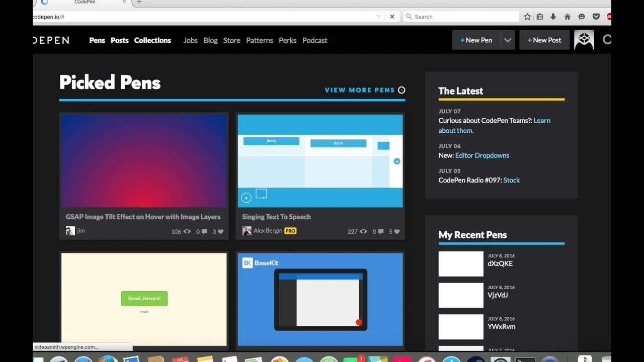Open recent pen dXzQKE
644x362 pixels.
coord(500,263)
